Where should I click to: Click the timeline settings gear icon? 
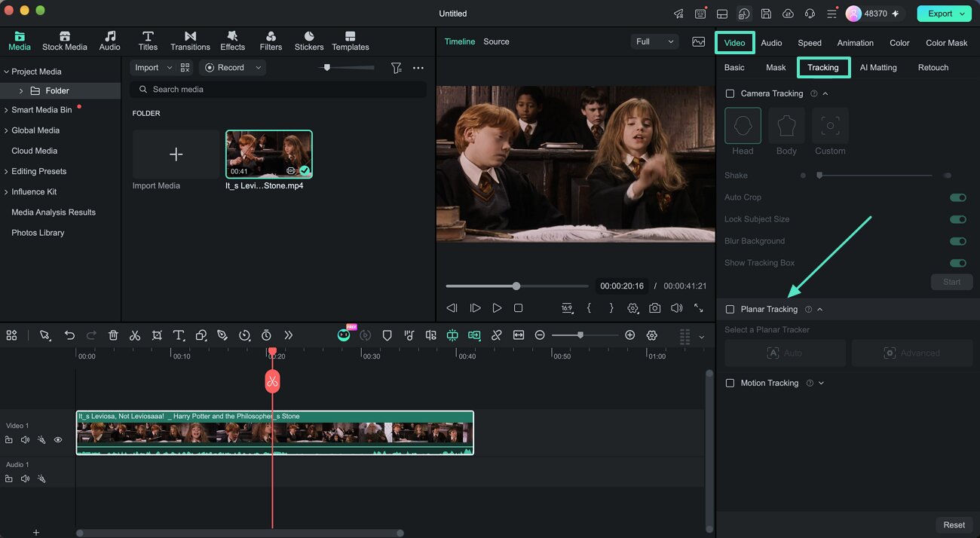[652, 335]
